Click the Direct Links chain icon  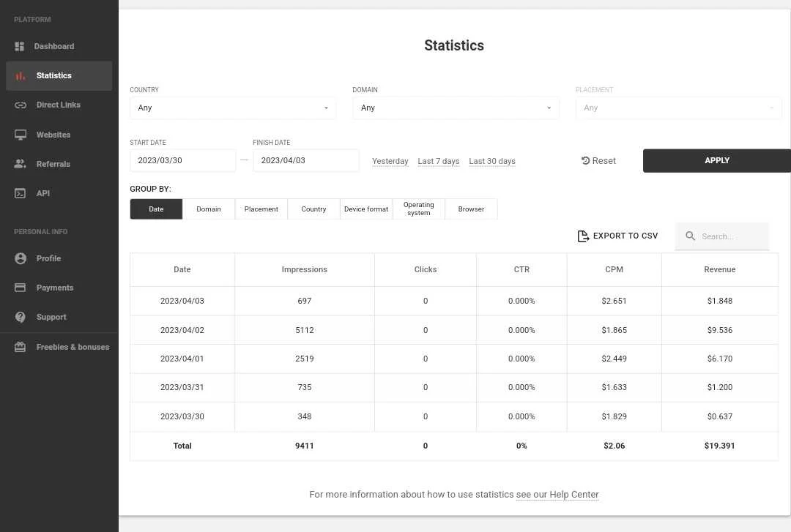21,105
